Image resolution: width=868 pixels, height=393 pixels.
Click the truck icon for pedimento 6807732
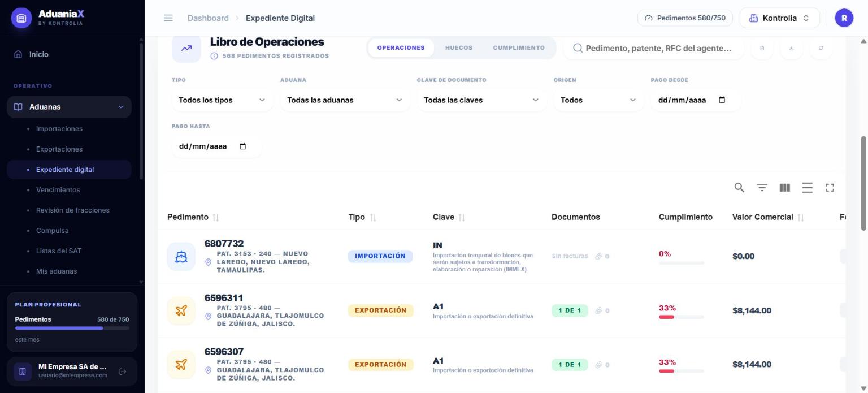coord(181,256)
